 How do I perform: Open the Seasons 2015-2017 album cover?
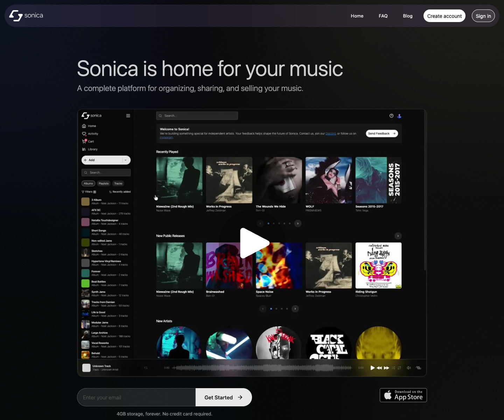click(378, 180)
